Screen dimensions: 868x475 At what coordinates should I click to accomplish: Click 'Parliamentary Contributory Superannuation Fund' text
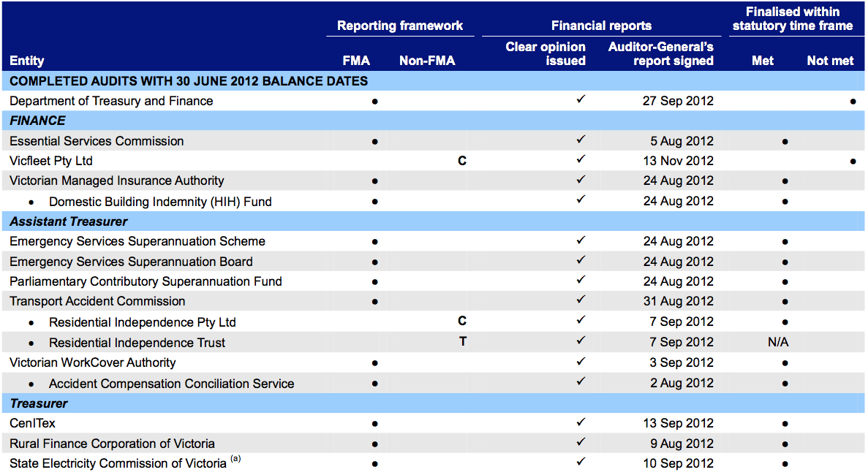(x=146, y=281)
